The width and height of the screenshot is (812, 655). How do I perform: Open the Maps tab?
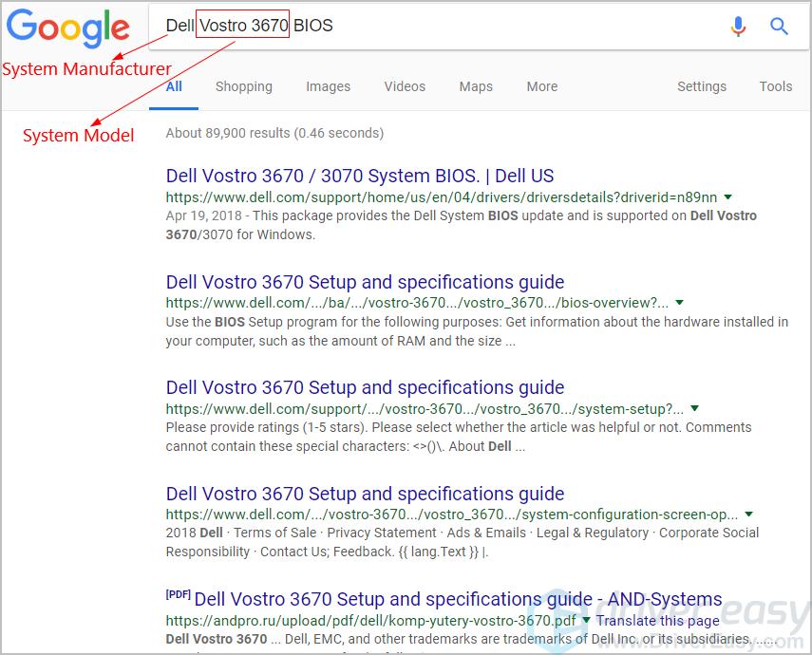pos(476,86)
